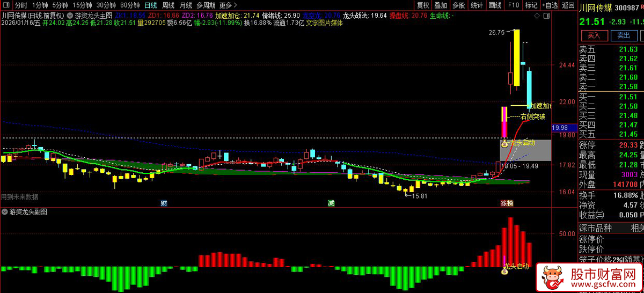The image size is (644, 293).
Task: Expand the 更多 periods chevron
Action: coord(237,6)
